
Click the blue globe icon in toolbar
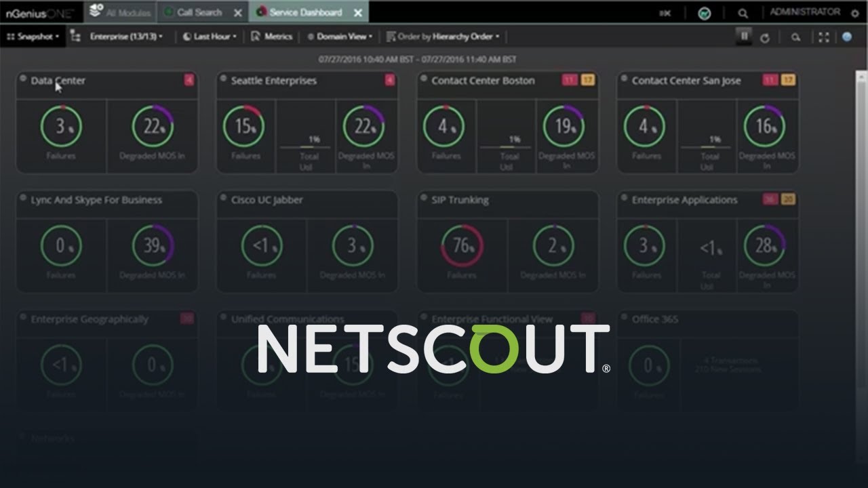[847, 37]
